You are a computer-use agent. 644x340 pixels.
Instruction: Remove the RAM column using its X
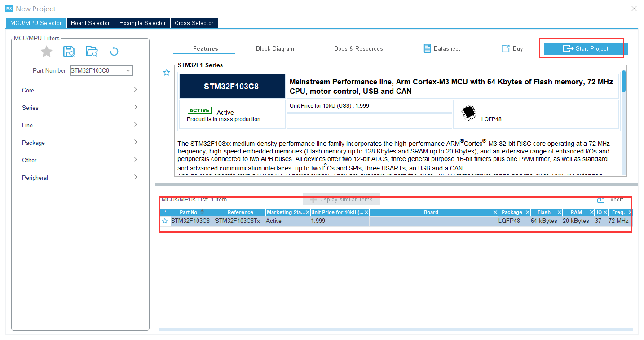pyautogui.click(x=592, y=213)
